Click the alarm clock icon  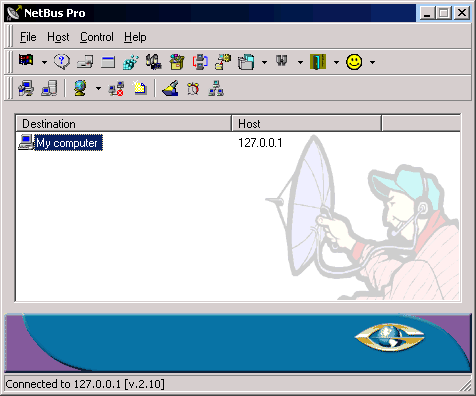click(193, 89)
